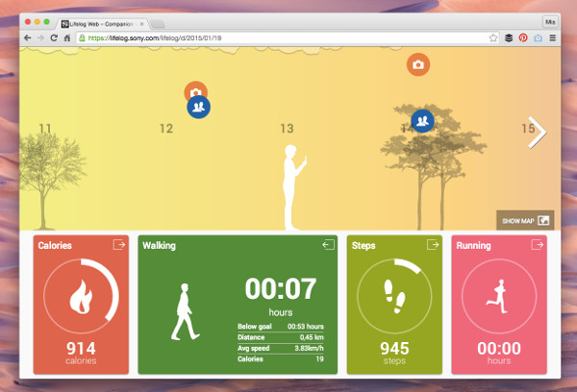Click the Walking card title

(x=159, y=245)
